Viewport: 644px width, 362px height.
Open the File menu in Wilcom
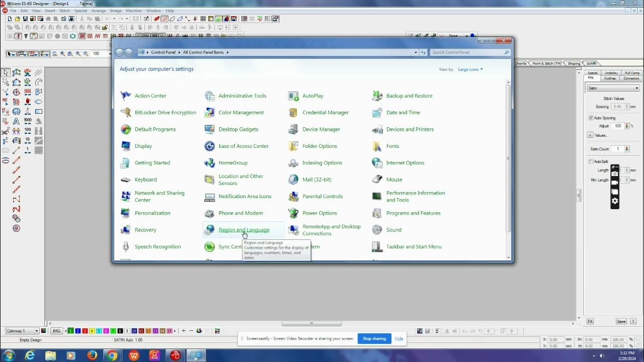coord(13,11)
